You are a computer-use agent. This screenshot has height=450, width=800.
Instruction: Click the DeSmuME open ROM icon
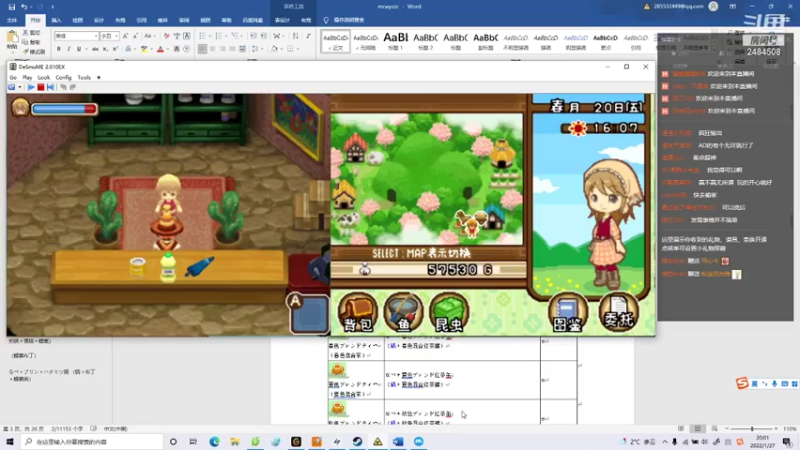pyautogui.click(x=11, y=87)
